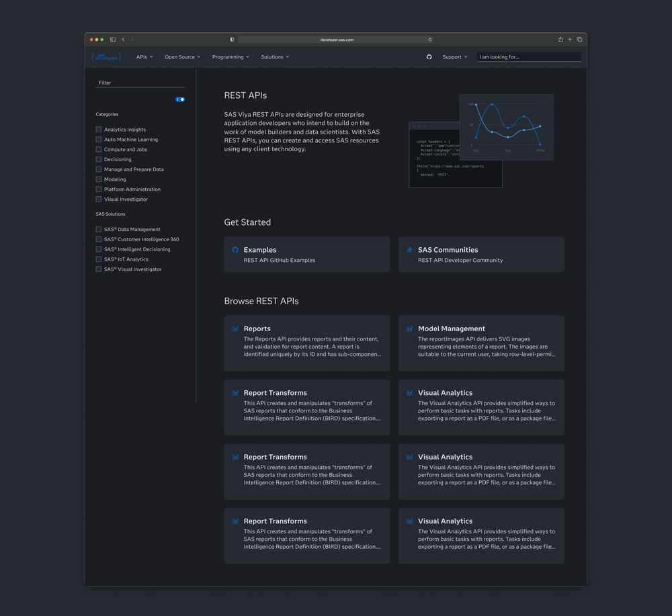The height and width of the screenshot is (616, 672).
Task: Toggle the blue switch below the Filter field
Action: pyautogui.click(x=180, y=99)
